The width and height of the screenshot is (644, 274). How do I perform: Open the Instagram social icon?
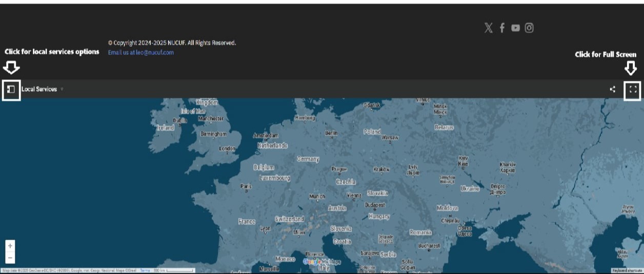(529, 28)
